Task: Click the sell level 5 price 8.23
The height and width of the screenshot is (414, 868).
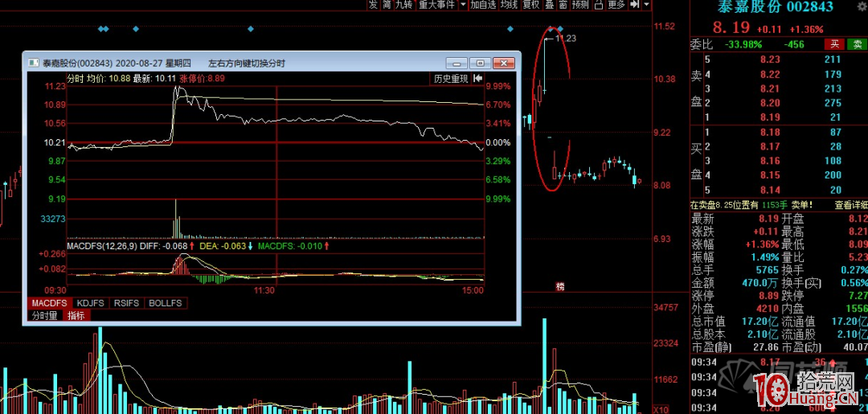Action: (770, 59)
